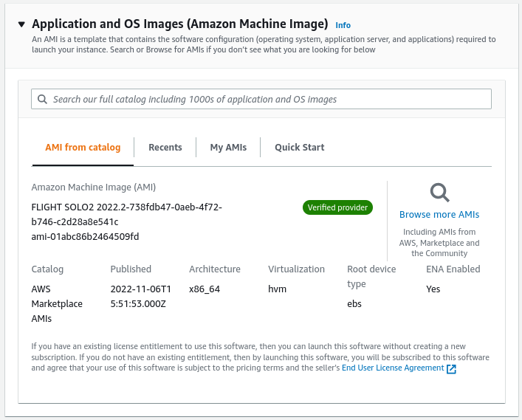Open the End User License Agreement link
The image size is (522, 420).
pos(393,368)
